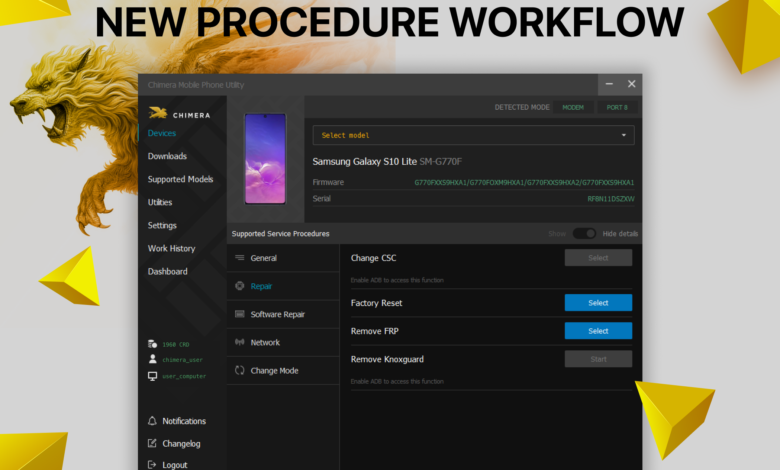This screenshot has width=780, height=470.
Task: Click the Logout icon
Action: tap(152, 464)
